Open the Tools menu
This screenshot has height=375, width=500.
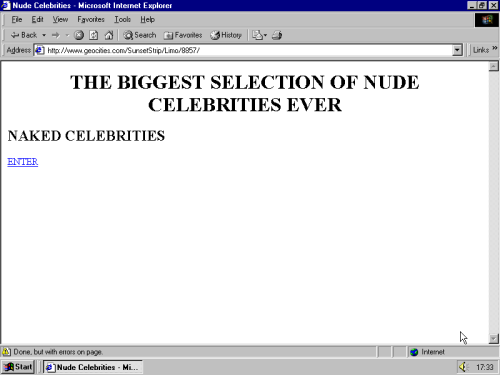[x=122, y=20]
